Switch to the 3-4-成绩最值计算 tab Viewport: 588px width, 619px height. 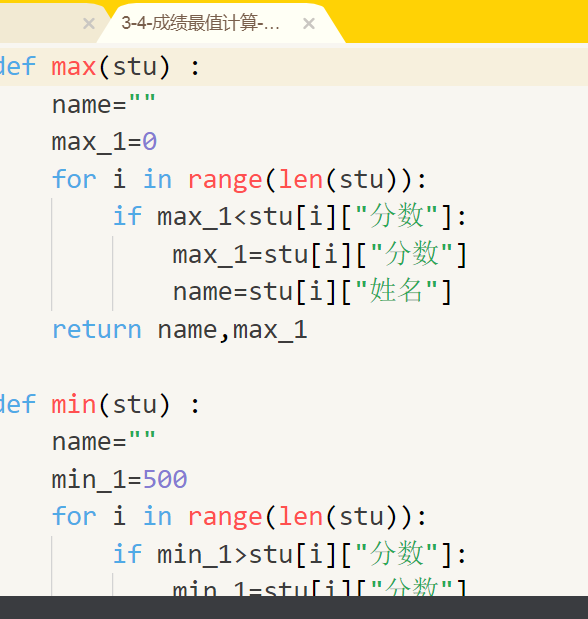tap(201, 23)
